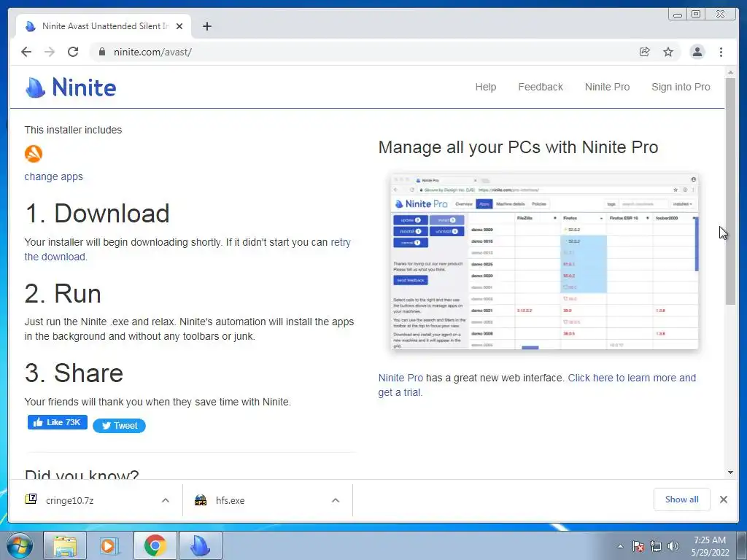
Task: Click the change apps link
Action: tap(53, 176)
